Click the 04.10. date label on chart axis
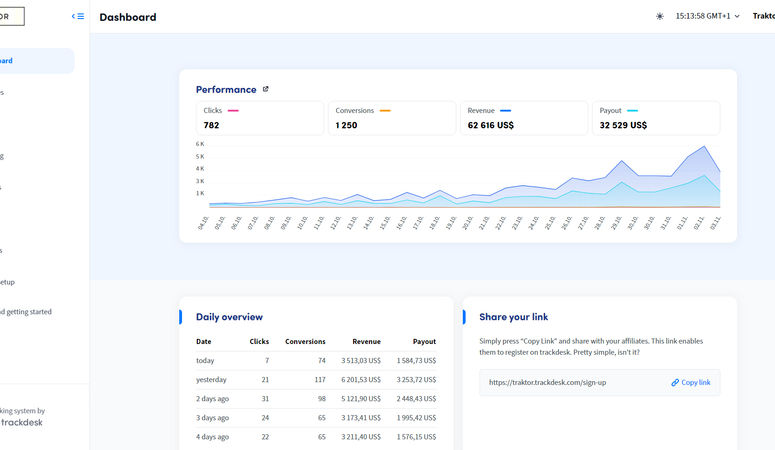 coord(203,223)
